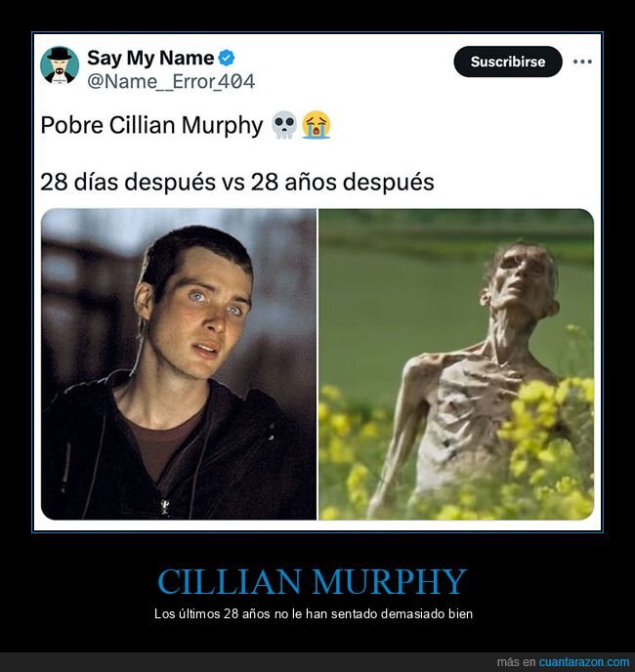The image size is (635, 672).
Task: Click the dark hoodie zipper in left photo
Action: pos(165,506)
